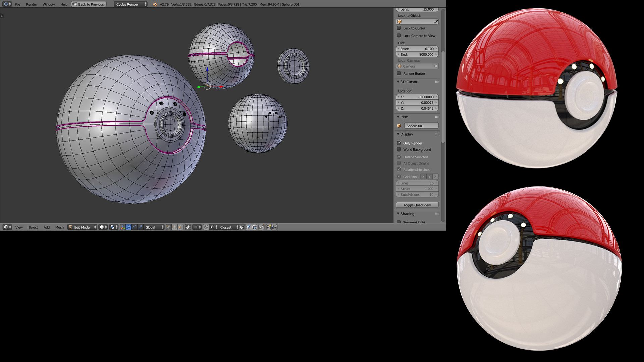Click the Blender logo icon

[155, 4]
